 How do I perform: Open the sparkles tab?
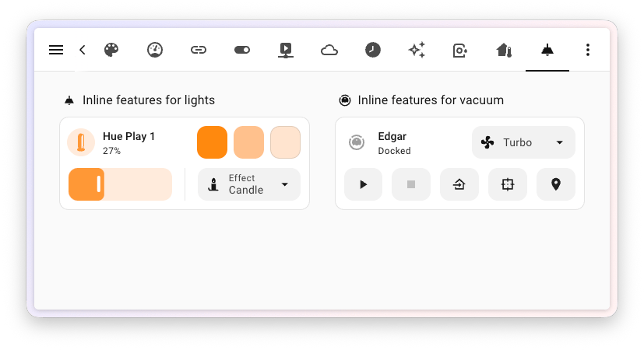click(417, 50)
